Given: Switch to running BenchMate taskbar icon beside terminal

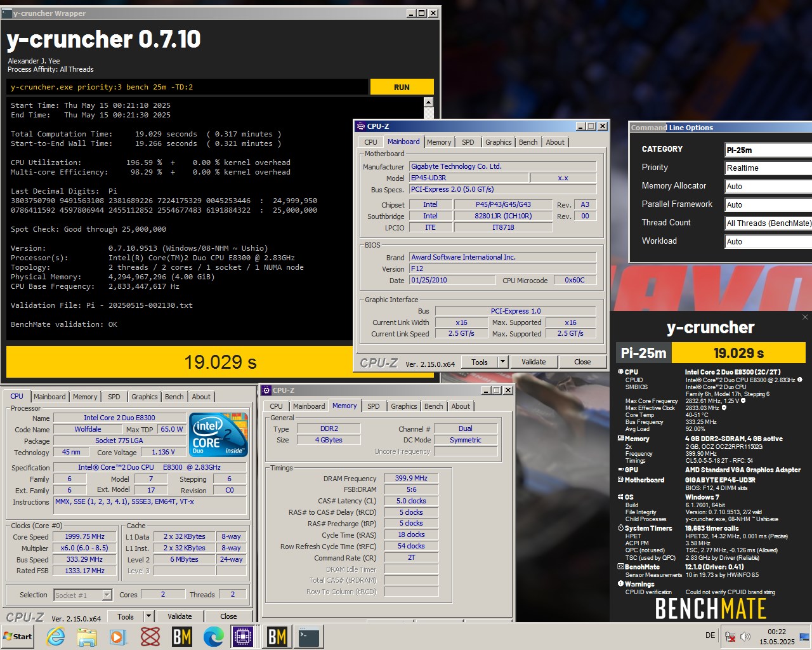Looking at the screenshot, I should point(277,636).
